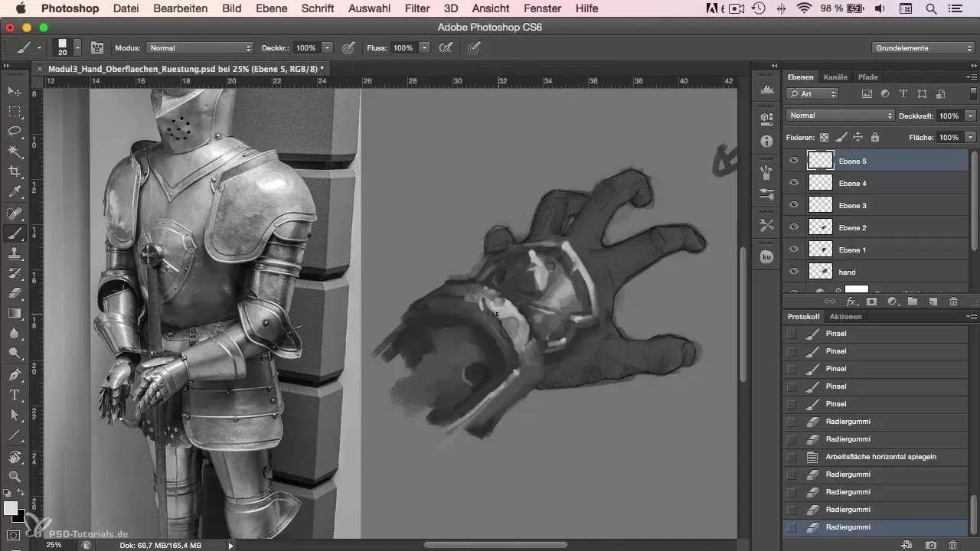Select the Pen tool
This screenshot has height=551, width=980.
pyautogui.click(x=15, y=375)
